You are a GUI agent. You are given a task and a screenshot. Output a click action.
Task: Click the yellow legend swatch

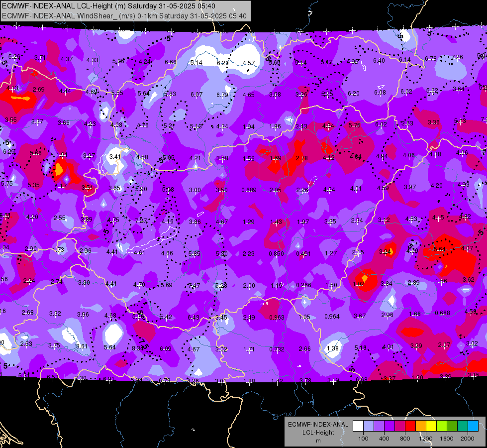coord(431,426)
